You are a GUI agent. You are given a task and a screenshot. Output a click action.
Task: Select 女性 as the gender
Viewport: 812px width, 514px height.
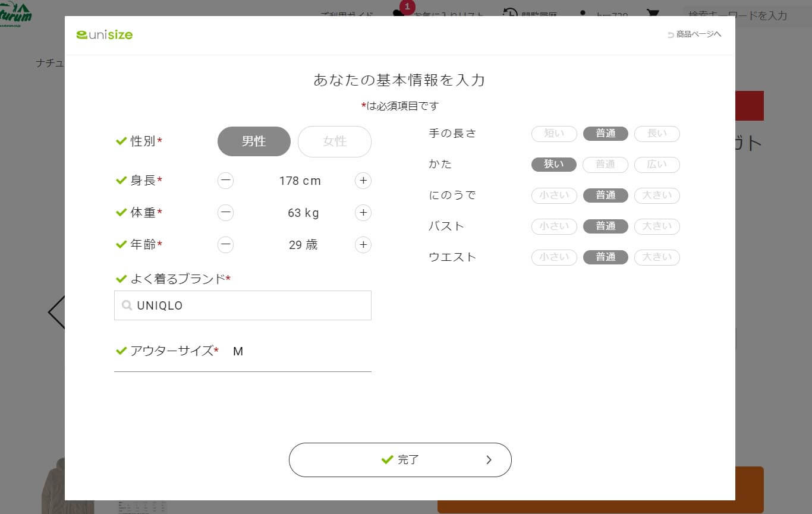coord(334,141)
